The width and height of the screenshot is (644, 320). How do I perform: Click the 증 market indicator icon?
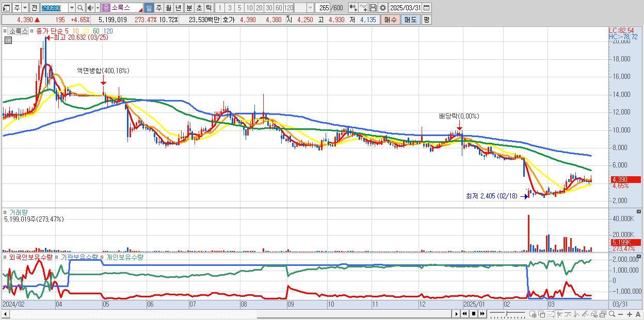[106, 8]
